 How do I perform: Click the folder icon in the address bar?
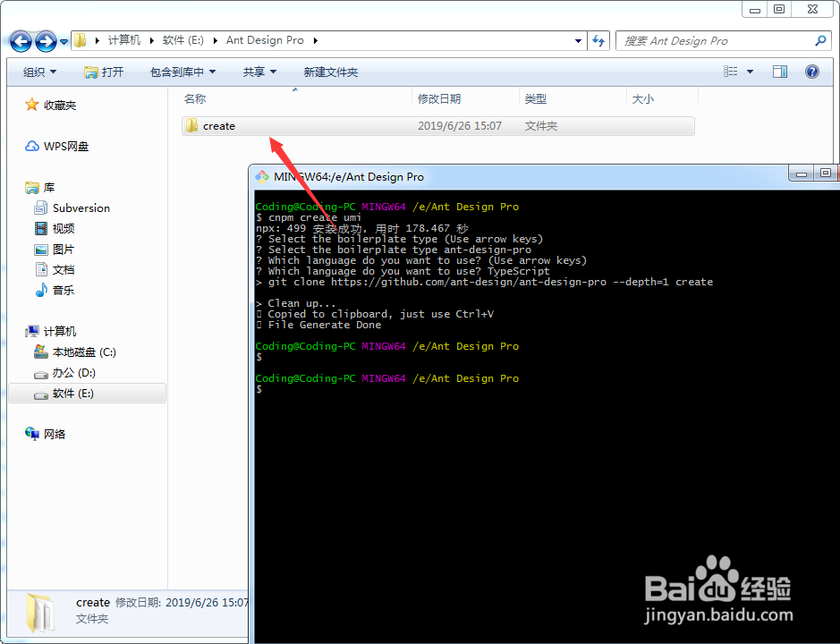click(x=80, y=41)
